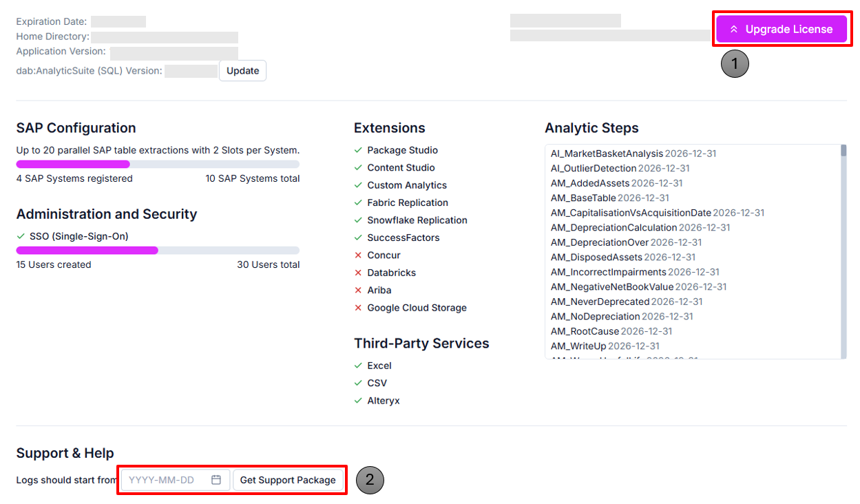Select AI_MarketBasketAnalysis in Analytic Steps

(x=607, y=154)
